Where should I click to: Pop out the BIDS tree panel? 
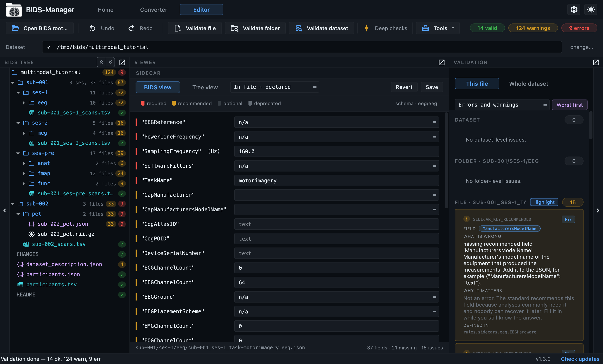pos(122,62)
